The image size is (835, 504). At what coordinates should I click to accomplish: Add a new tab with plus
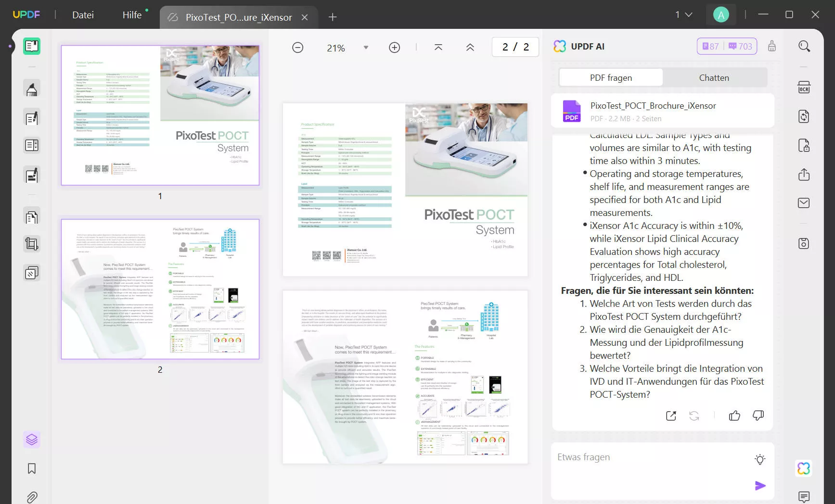point(333,17)
